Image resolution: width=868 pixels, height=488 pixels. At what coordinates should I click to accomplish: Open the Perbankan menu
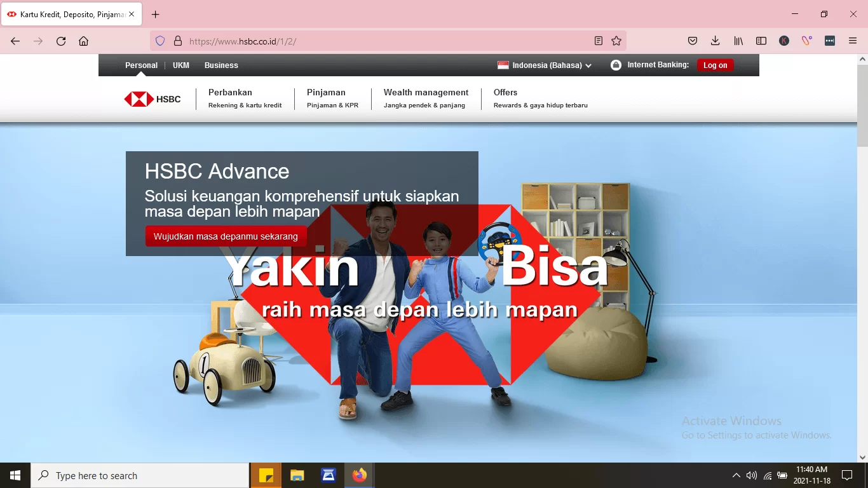tap(245, 98)
